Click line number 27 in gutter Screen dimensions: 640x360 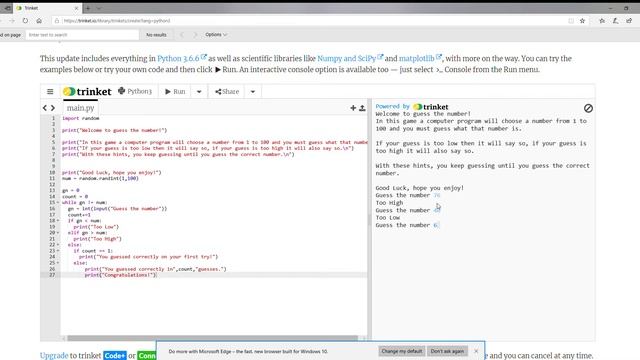(52, 275)
